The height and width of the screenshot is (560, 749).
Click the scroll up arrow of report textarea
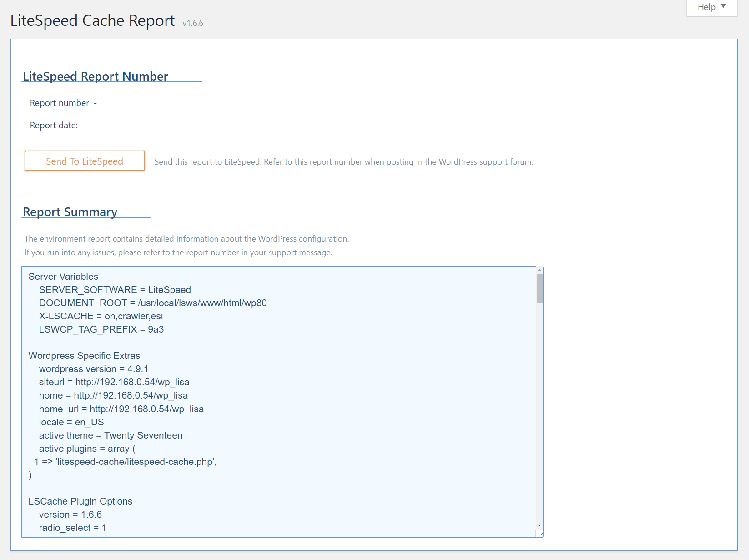pyautogui.click(x=539, y=270)
